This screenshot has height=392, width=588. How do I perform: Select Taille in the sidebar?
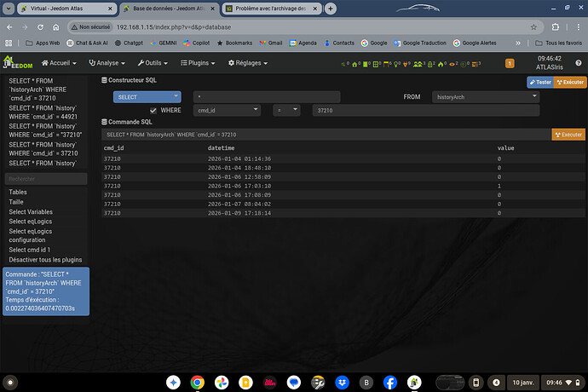[16, 202]
